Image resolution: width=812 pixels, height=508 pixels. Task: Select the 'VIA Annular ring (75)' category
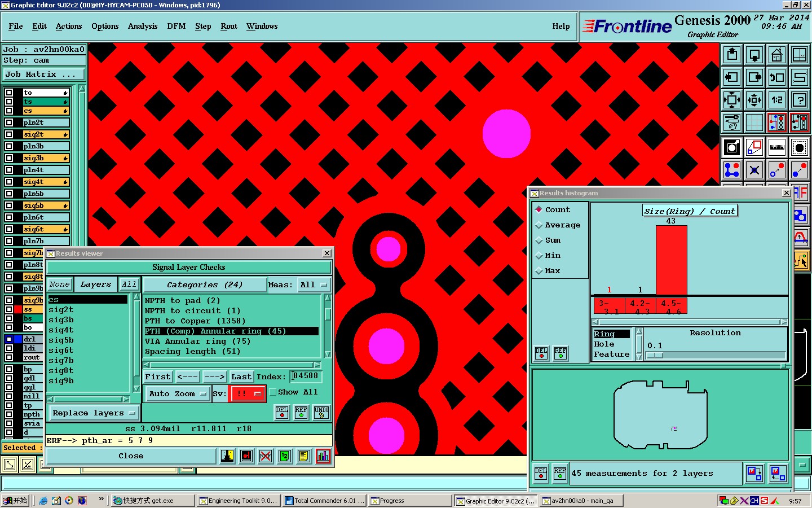click(197, 341)
